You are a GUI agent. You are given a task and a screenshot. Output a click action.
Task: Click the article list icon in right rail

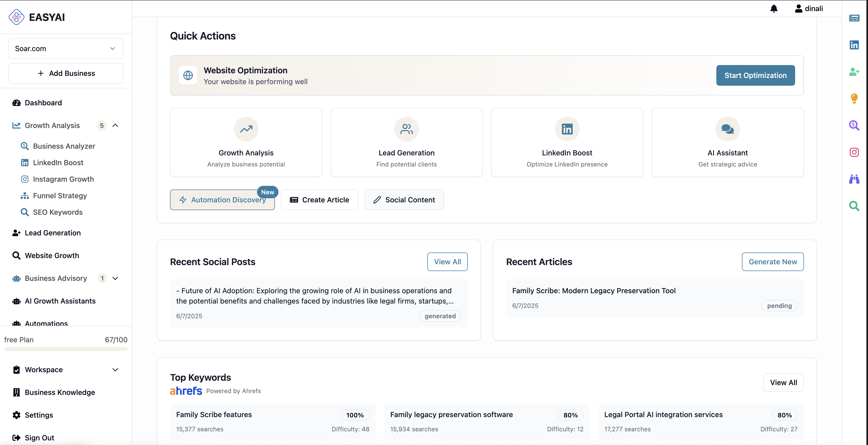[854, 18]
